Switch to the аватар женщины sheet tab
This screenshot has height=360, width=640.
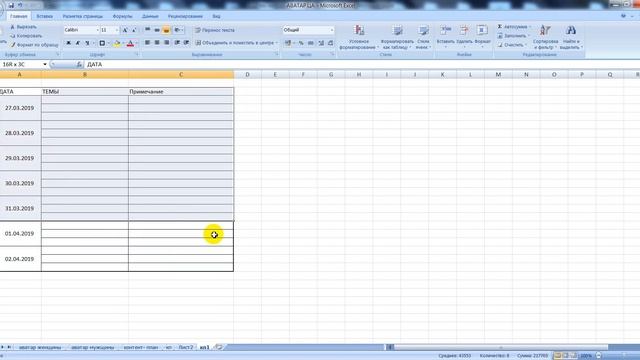point(40,347)
